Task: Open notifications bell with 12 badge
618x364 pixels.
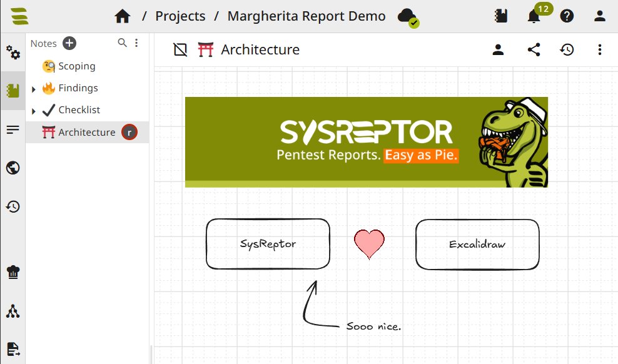Action: click(x=534, y=16)
